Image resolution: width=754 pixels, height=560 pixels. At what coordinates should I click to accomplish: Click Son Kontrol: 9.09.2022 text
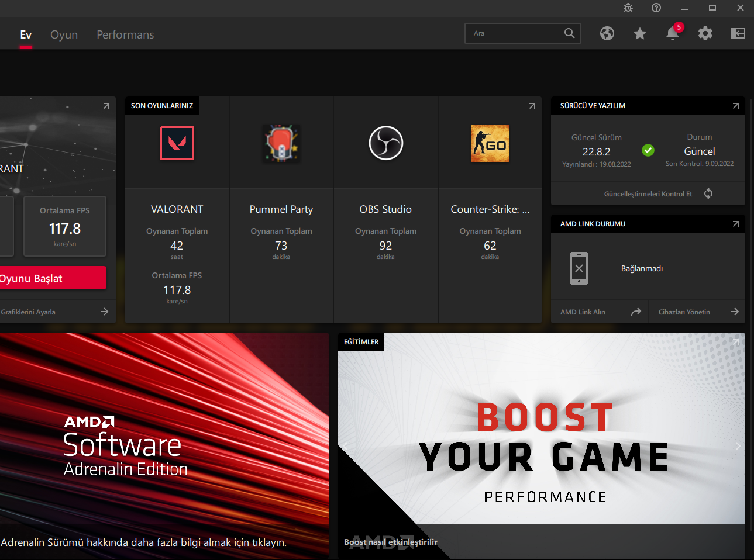click(x=700, y=164)
